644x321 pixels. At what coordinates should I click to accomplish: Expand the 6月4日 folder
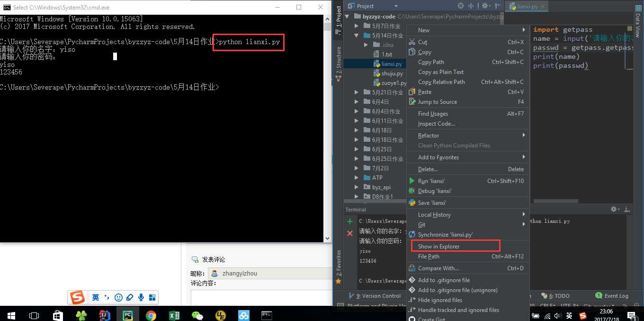pyautogui.click(x=357, y=102)
